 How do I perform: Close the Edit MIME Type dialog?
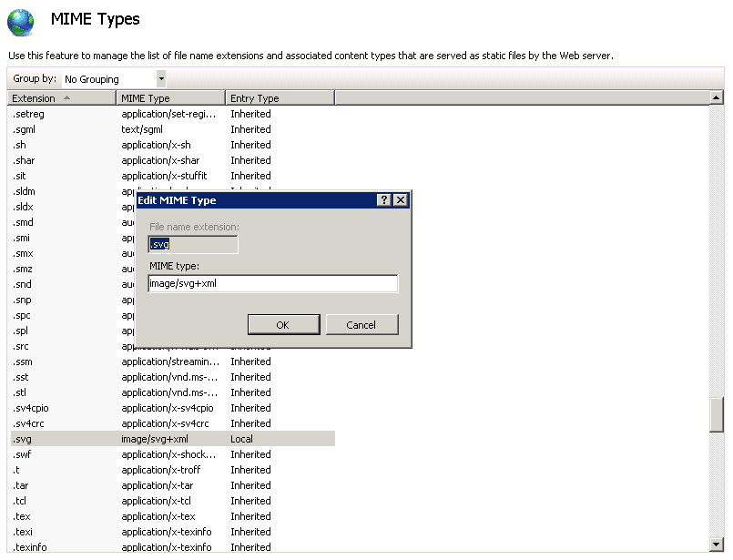400,200
